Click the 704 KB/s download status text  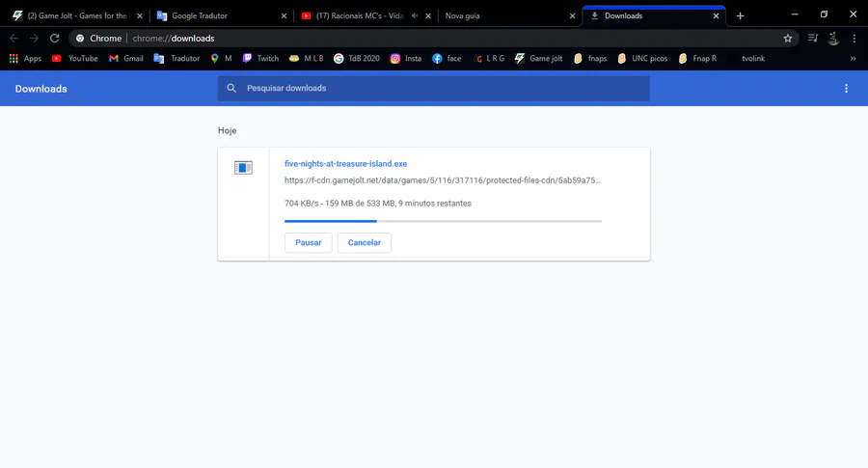pos(378,204)
